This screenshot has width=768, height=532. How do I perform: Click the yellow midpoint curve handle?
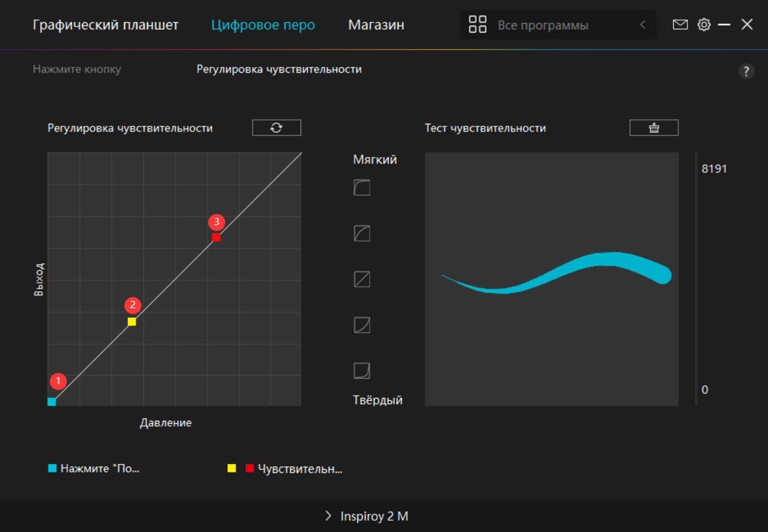132,322
